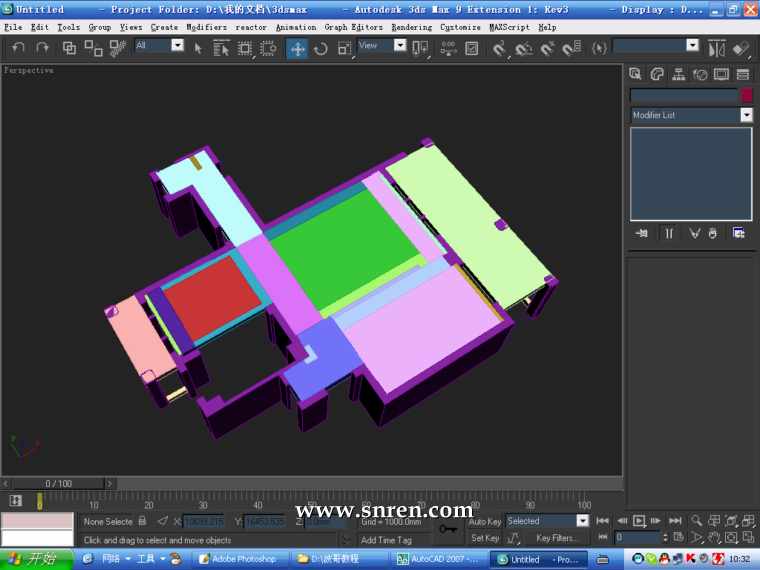Open the Modifiers menu
This screenshot has width=760, height=570.
click(x=206, y=27)
